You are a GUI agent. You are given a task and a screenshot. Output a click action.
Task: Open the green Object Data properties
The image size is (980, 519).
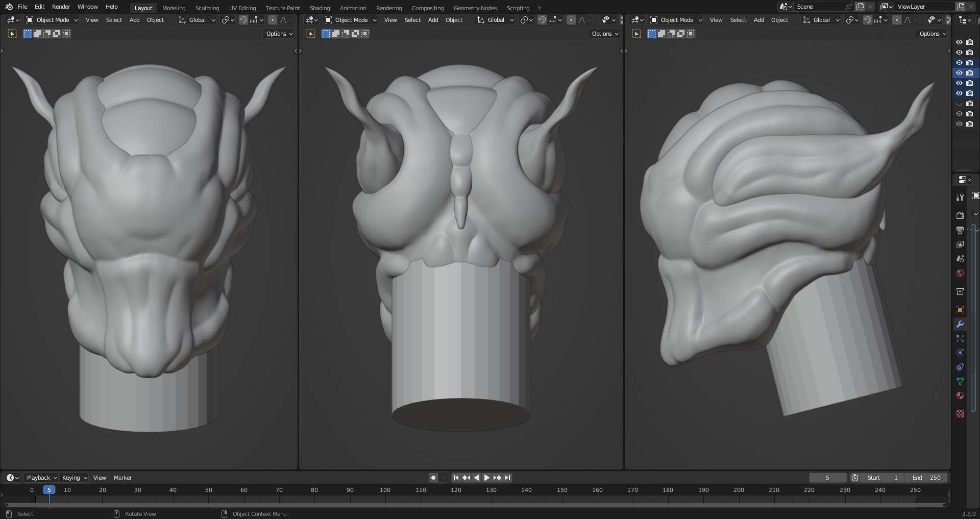960,381
